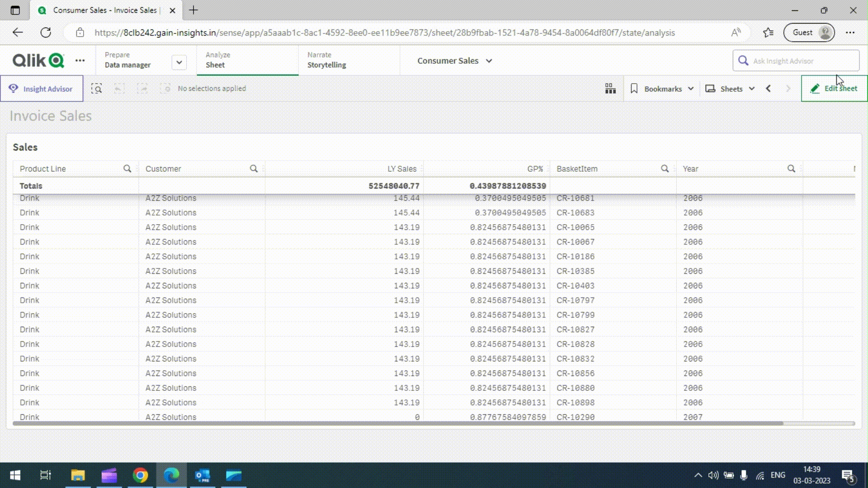Viewport: 868px width, 488px height.
Task: Search in Product Line column
Action: pos(127,169)
